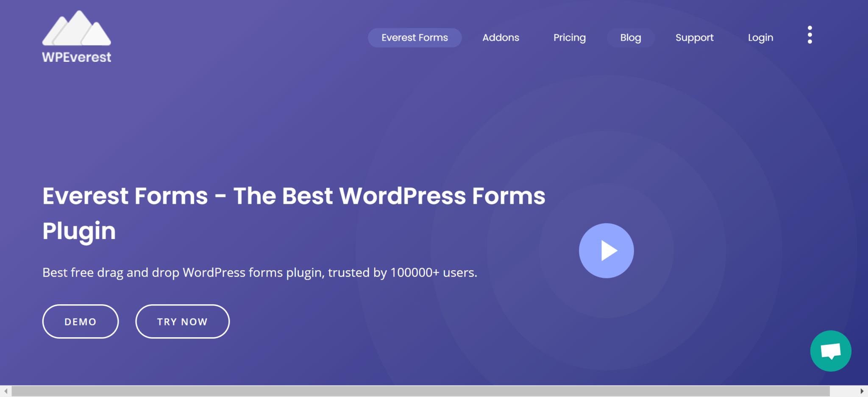Click the "Best free drag and drop WordPress forms plugin" subheading
This screenshot has width=868, height=397.
point(260,272)
